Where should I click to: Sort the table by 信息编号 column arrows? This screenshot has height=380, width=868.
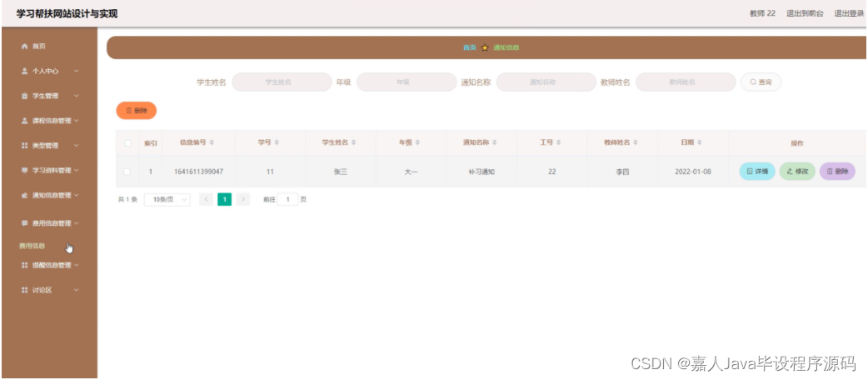[212, 142]
